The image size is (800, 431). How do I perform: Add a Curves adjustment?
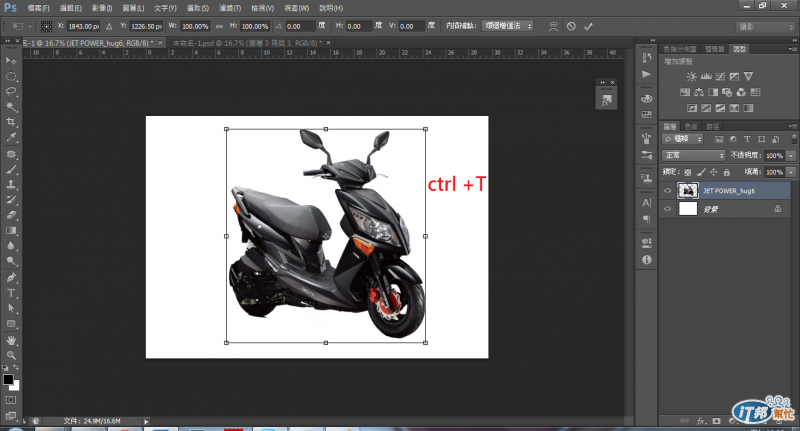coord(720,77)
